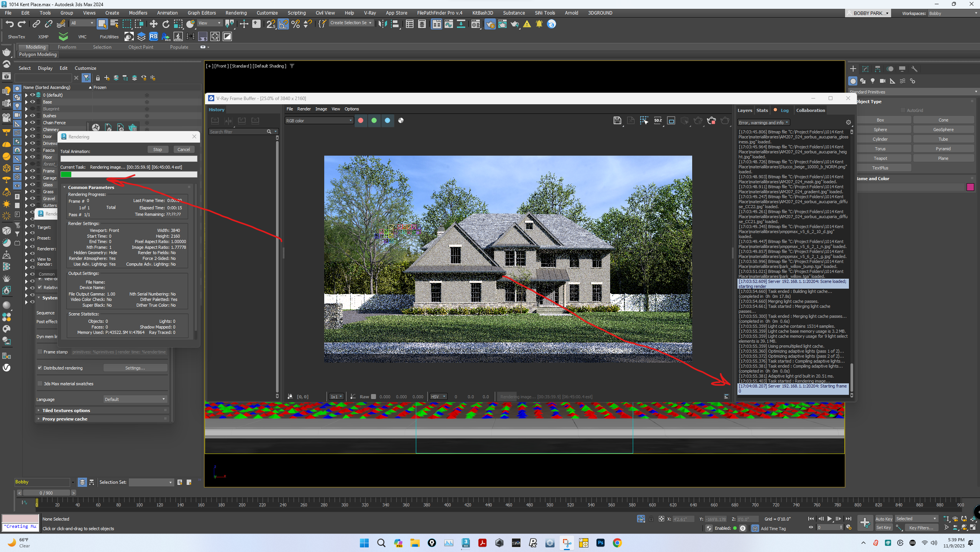
Task: Enable 3ds Max material swatches checkbox
Action: coord(40,383)
